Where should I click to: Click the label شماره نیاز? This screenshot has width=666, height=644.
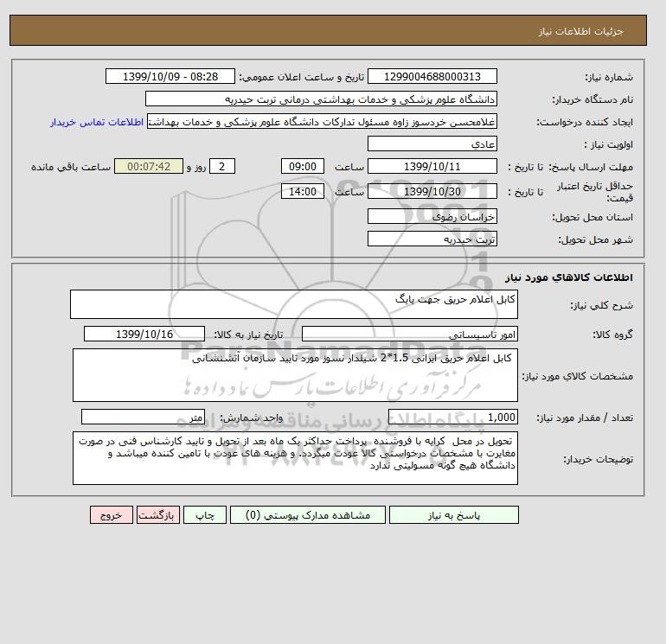(x=609, y=77)
